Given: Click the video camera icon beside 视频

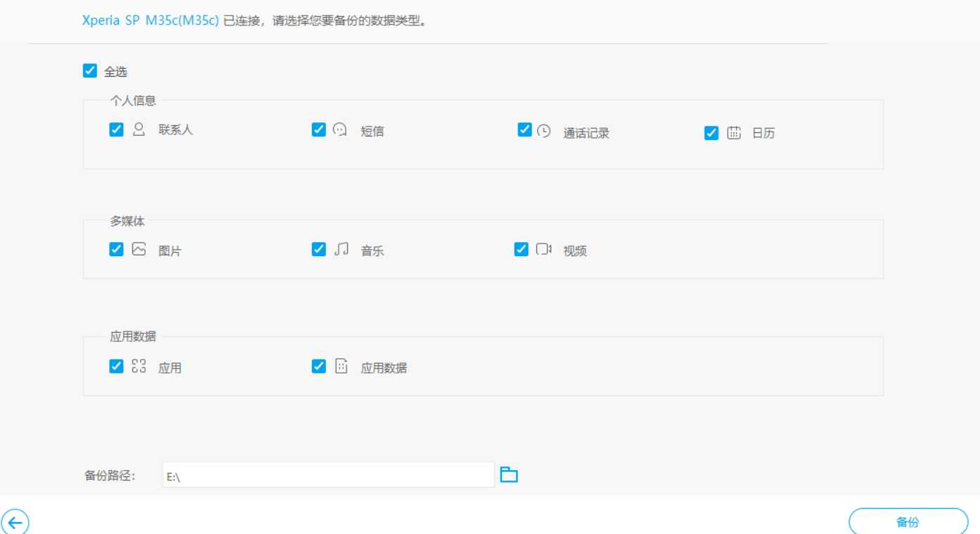Looking at the screenshot, I should [544, 249].
